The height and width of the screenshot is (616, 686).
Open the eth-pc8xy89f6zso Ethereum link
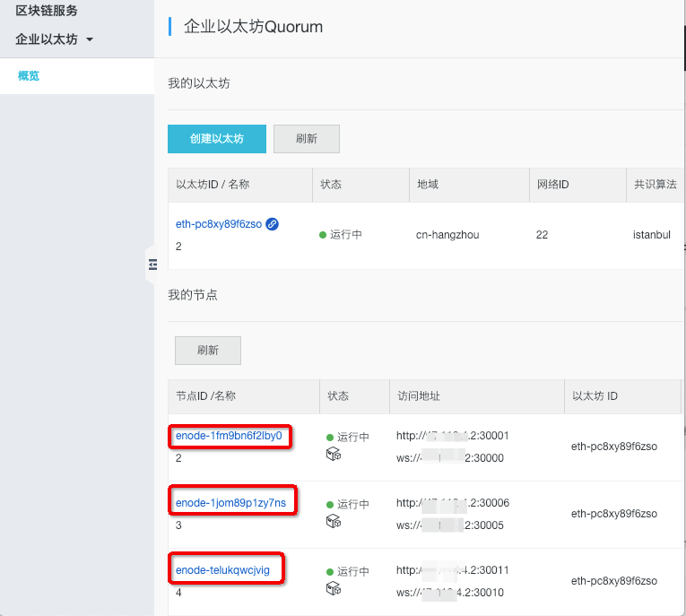click(218, 224)
